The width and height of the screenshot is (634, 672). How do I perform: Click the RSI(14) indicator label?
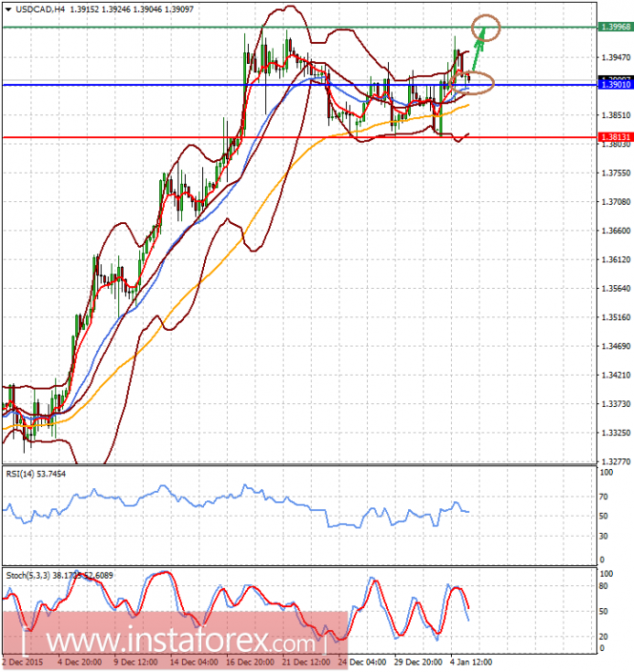pos(35,474)
